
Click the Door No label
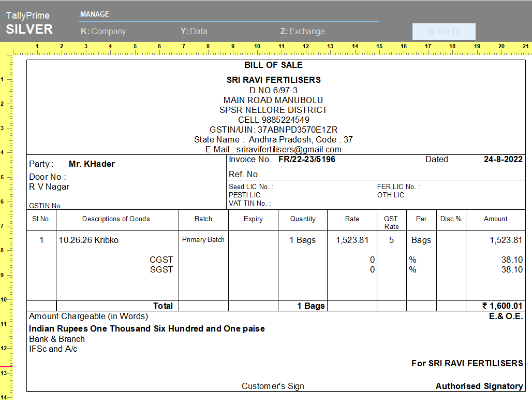tap(47, 177)
